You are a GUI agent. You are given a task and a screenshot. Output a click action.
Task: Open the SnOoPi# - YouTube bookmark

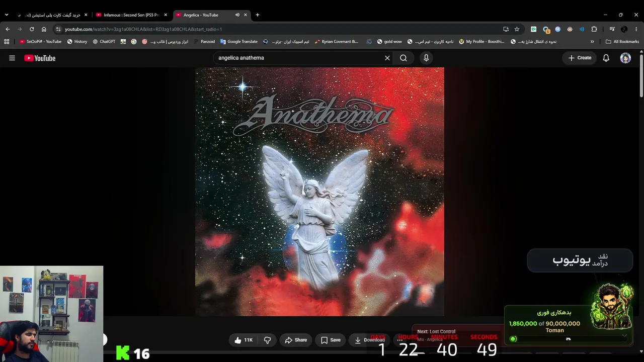(40, 42)
